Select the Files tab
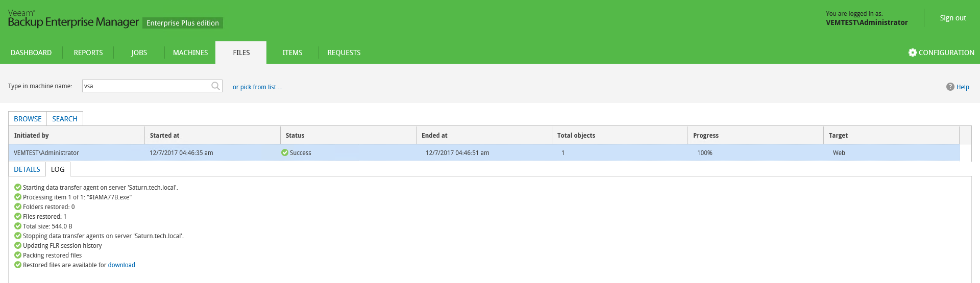This screenshot has height=283, width=980. click(x=241, y=53)
